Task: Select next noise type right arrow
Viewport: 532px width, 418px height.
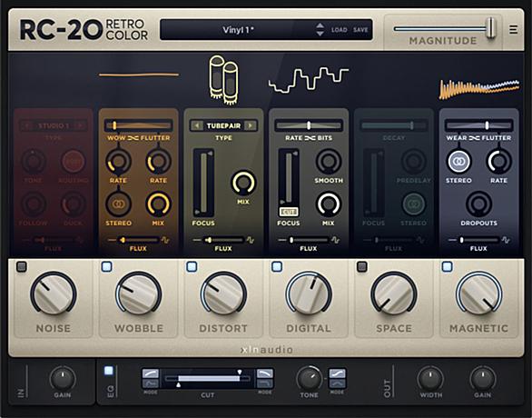Action: click(80, 125)
